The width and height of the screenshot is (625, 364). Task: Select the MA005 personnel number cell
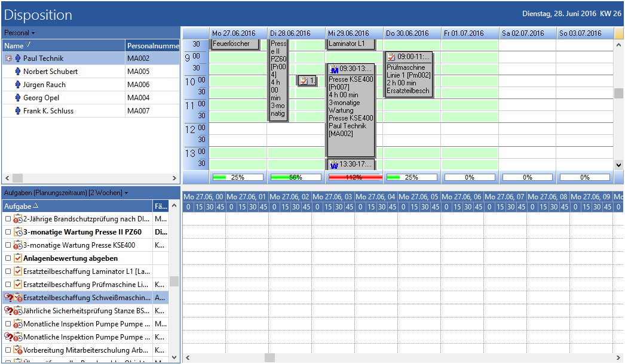152,71
